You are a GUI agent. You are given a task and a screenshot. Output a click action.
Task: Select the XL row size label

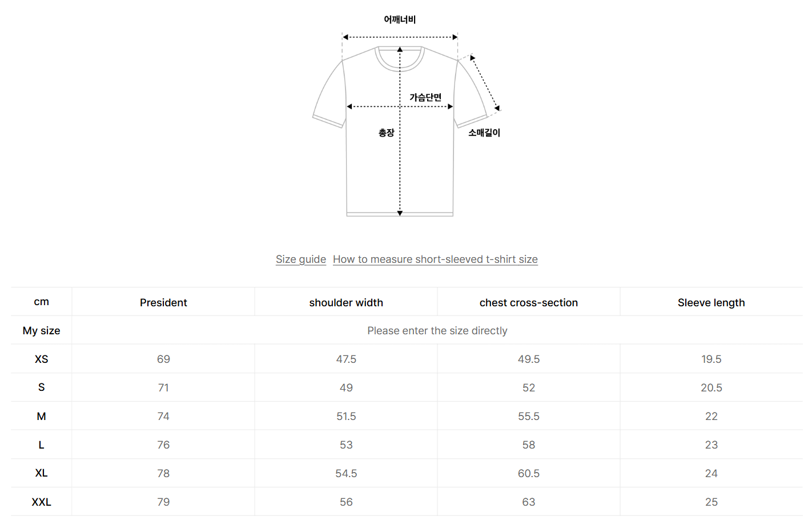point(41,473)
